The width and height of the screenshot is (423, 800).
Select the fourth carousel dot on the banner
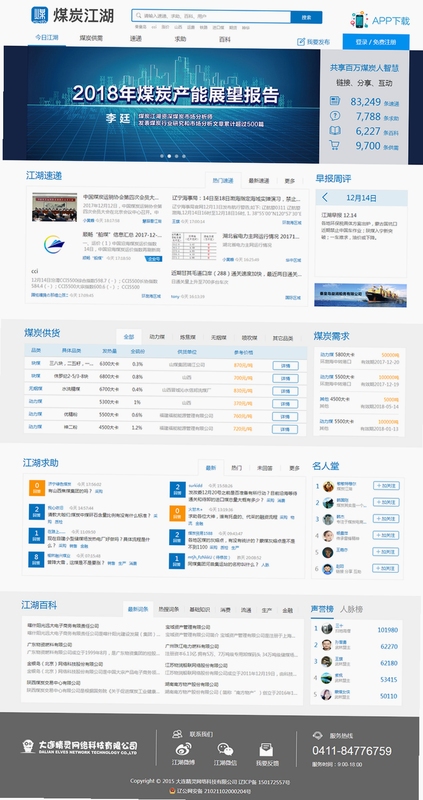coord(184,156)
